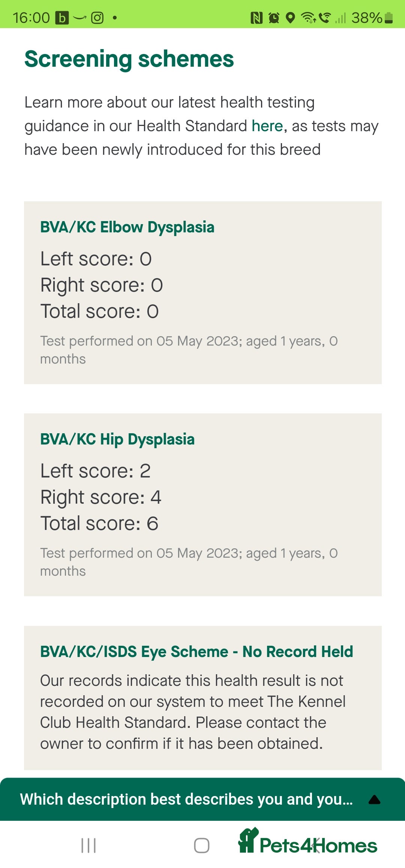The image size is (405, 868).
Task: Tap the 16:00 clock in status bar
Action: tap(31, 18)
